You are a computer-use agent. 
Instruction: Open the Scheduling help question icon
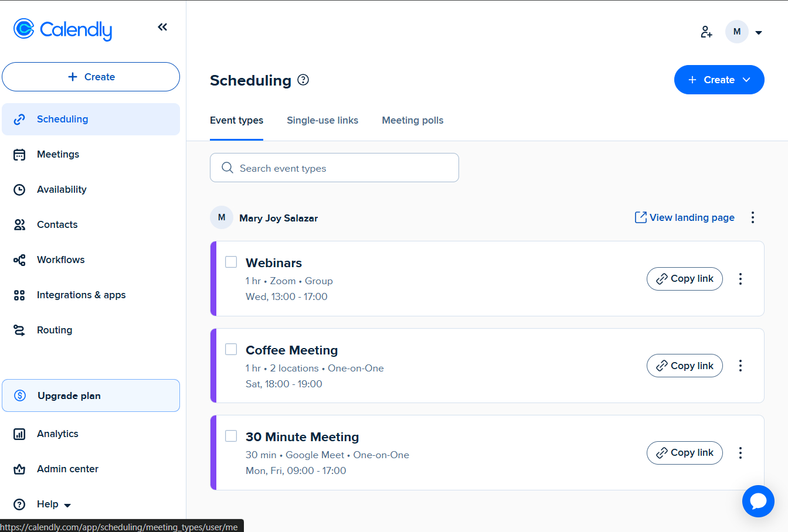coord(303,80)
